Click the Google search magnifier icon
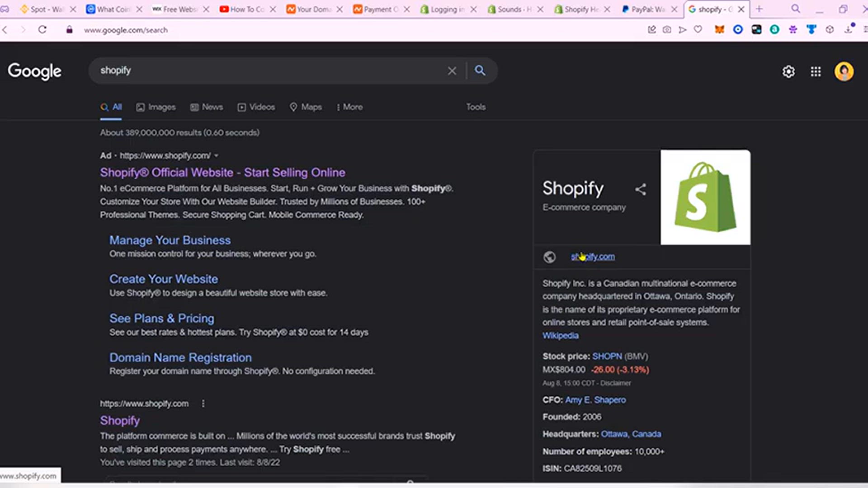868x488 pixels. click(x=480, y=70)
